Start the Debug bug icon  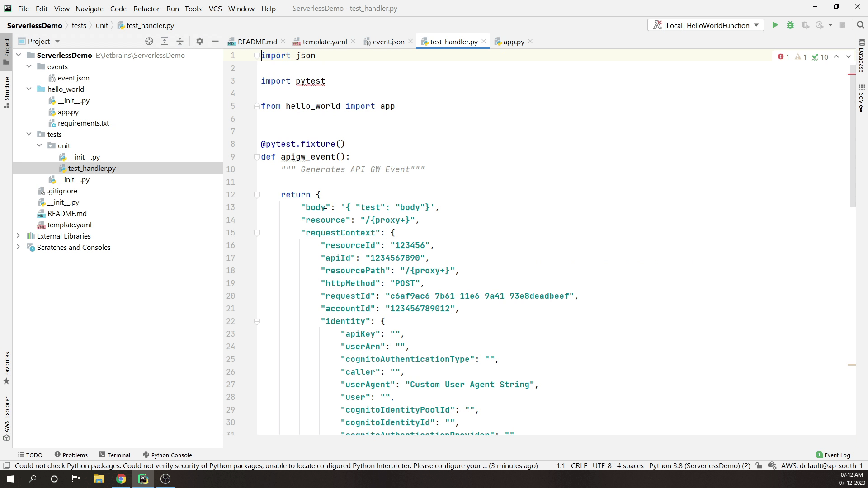[x=790, y=25]
